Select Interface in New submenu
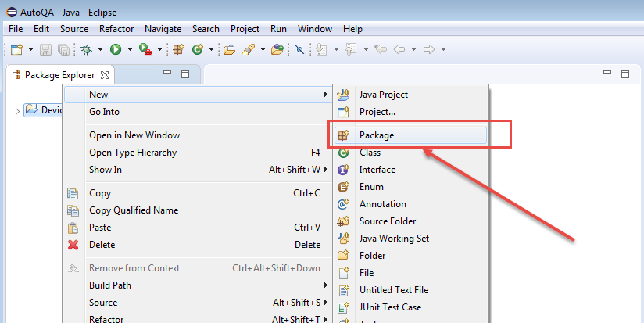Screen dimensions: 644x323 coord(411,170)
